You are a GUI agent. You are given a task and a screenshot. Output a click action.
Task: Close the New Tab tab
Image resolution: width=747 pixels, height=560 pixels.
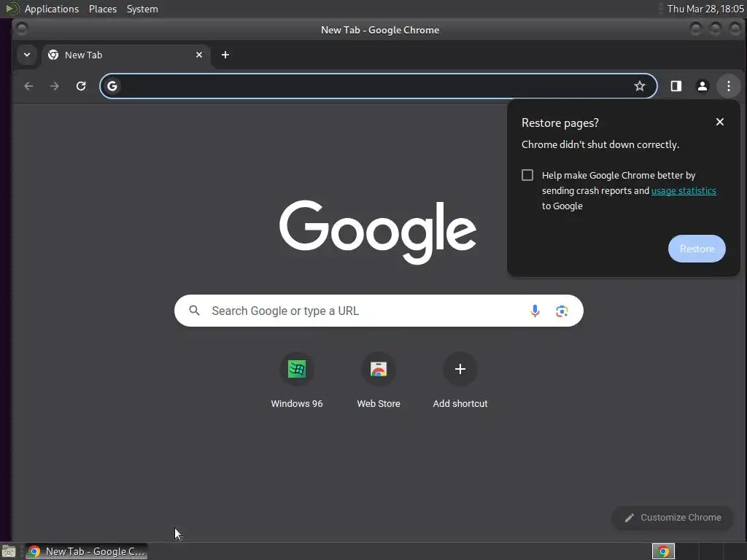[x=199, y=55]
